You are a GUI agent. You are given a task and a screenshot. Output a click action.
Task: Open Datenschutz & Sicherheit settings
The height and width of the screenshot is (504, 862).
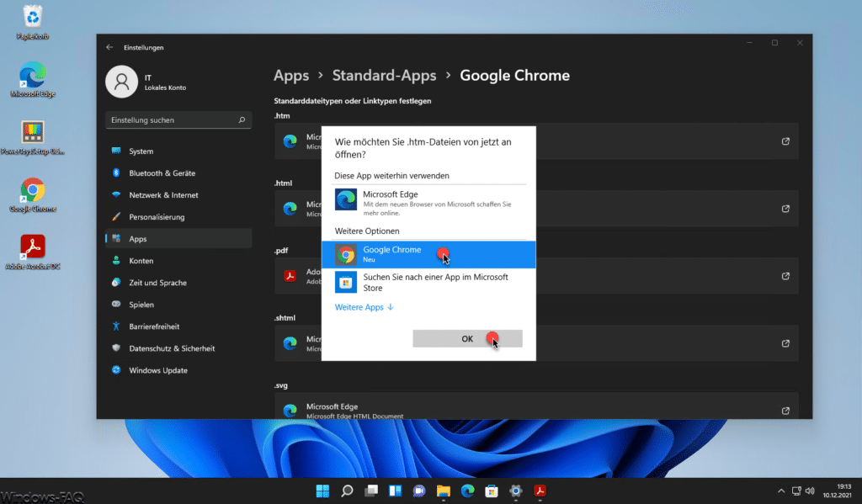[178, 348]
